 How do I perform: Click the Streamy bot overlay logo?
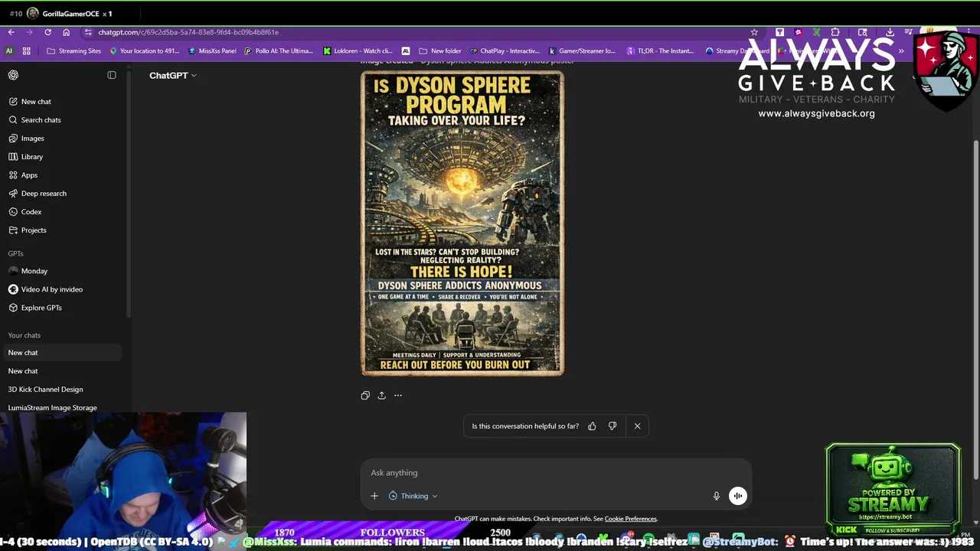tap(893, 490)
